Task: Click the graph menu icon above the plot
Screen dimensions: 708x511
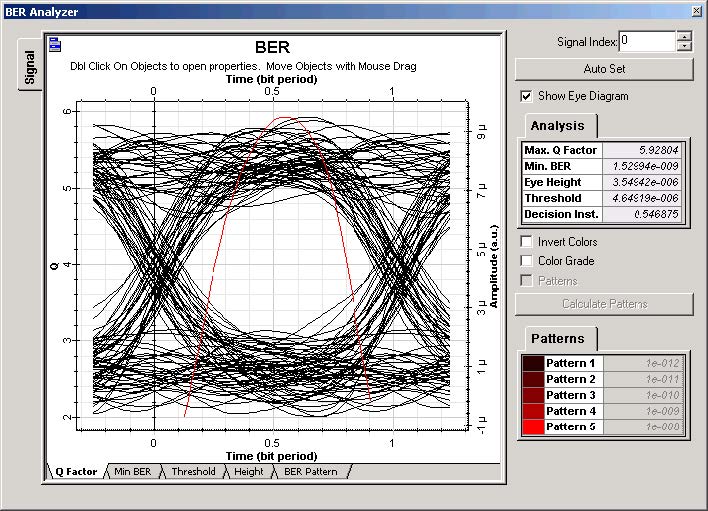Action: [55, 44]
